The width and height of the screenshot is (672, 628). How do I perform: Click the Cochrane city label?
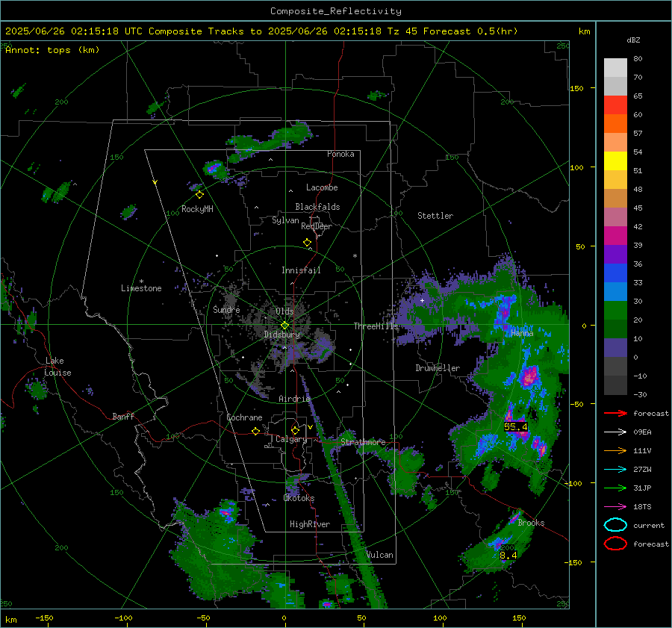pyautogui.click(x=244, y=417)
